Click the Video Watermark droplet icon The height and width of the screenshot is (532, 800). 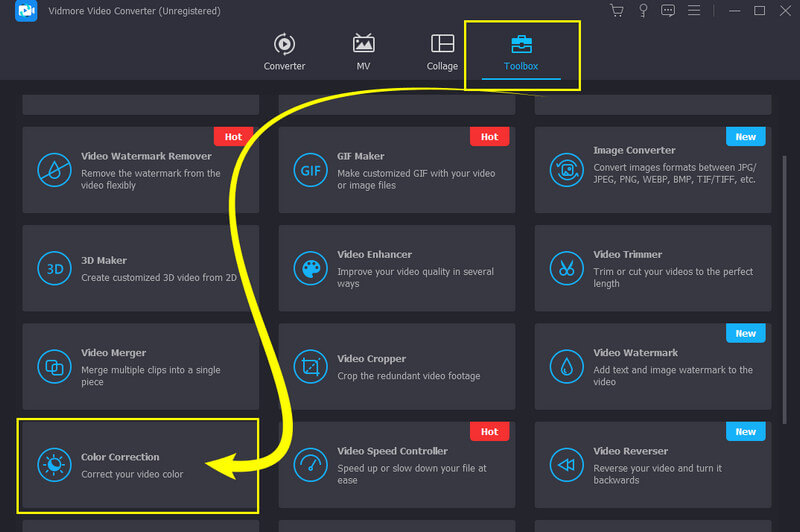click(x=566, y=366)
